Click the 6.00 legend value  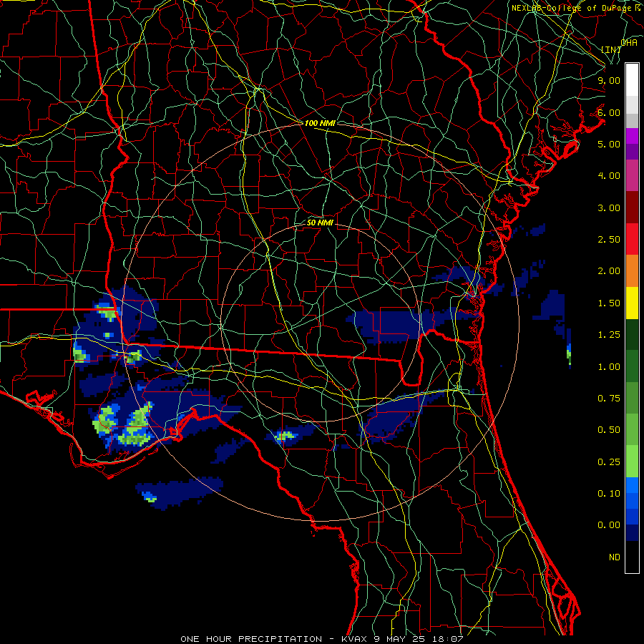click(x=609, y=112)
